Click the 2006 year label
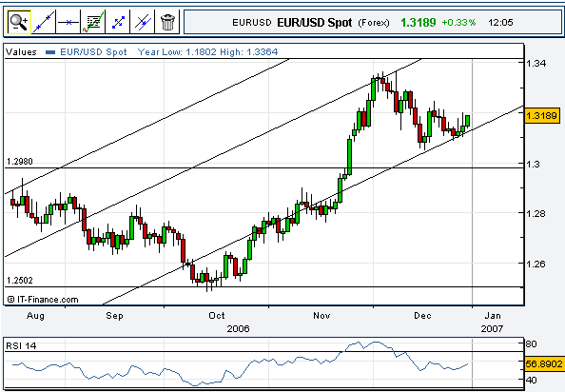The image size is (565, 392). [238, 329]
